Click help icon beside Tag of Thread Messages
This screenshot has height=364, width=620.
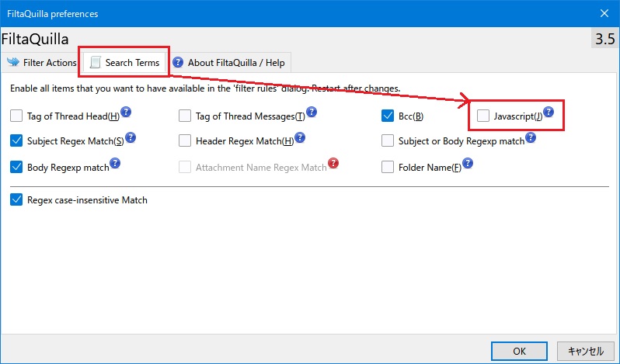[312, 113]
